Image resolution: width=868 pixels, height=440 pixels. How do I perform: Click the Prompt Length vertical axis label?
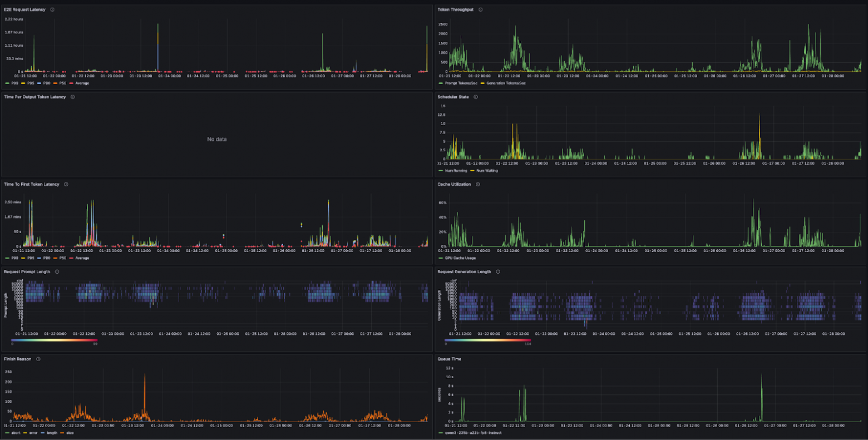[6, 306]
